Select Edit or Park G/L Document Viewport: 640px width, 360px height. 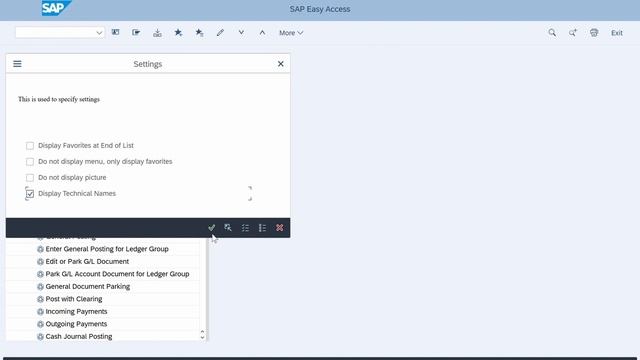coord(87,261)
